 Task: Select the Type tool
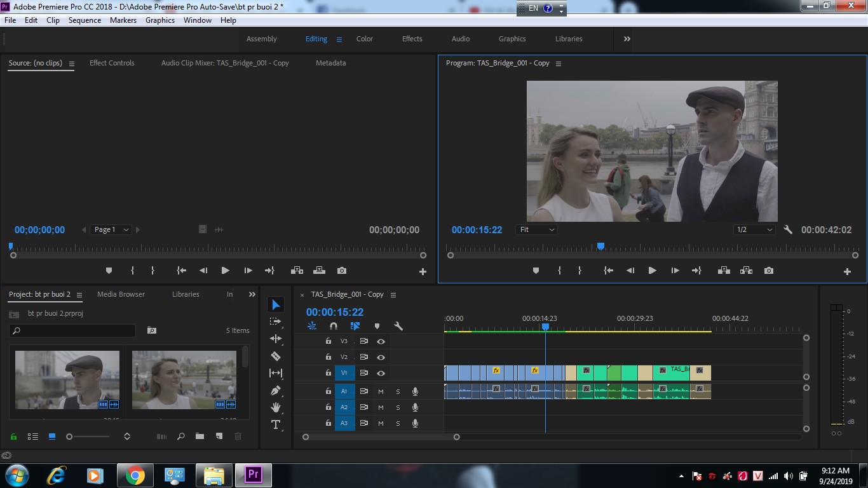[276, 424]
